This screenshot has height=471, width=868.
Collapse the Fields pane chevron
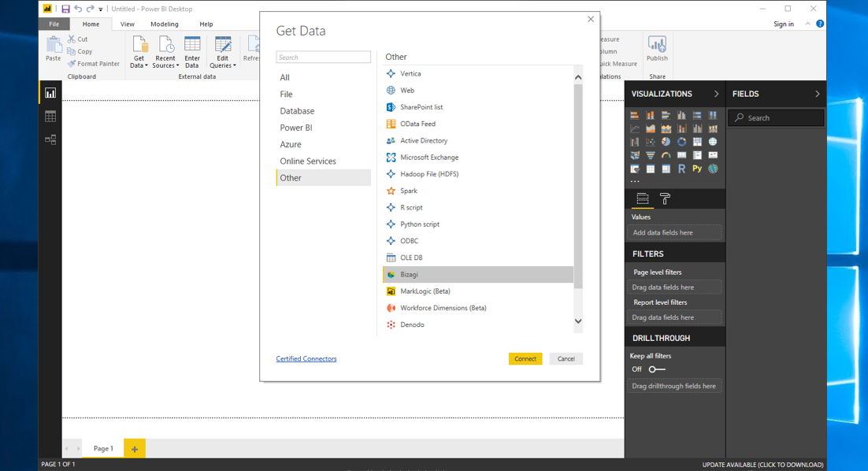tap(817, 94)
